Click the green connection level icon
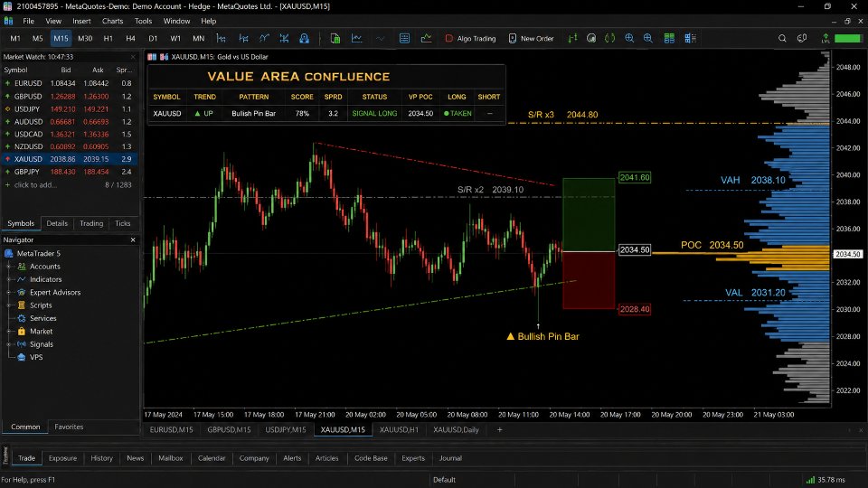 826,38
